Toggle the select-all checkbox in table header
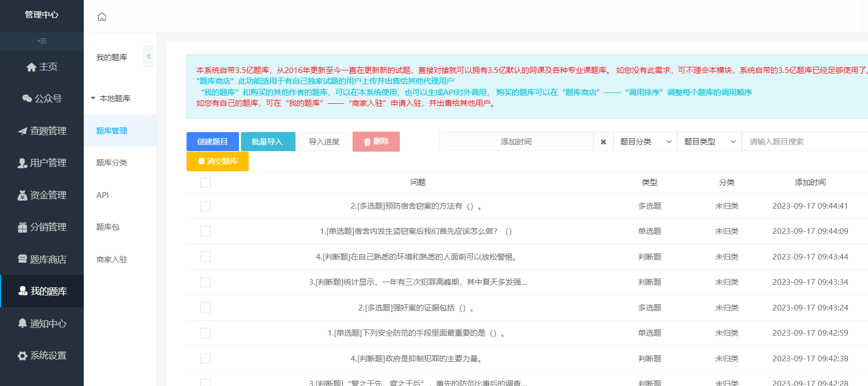This screenshot has width=868, height=386. pyautogui.click(x=206, y=182)
